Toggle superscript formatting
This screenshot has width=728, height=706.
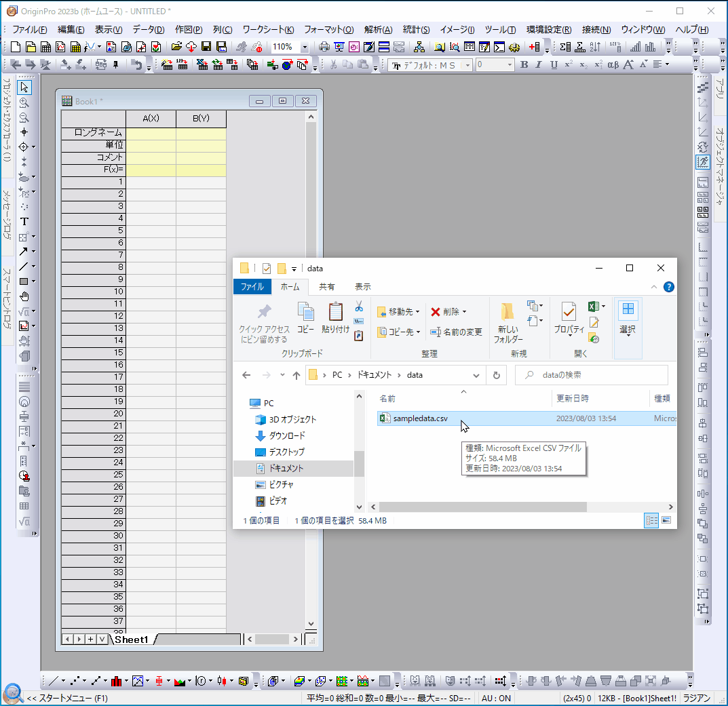(569, 65)
